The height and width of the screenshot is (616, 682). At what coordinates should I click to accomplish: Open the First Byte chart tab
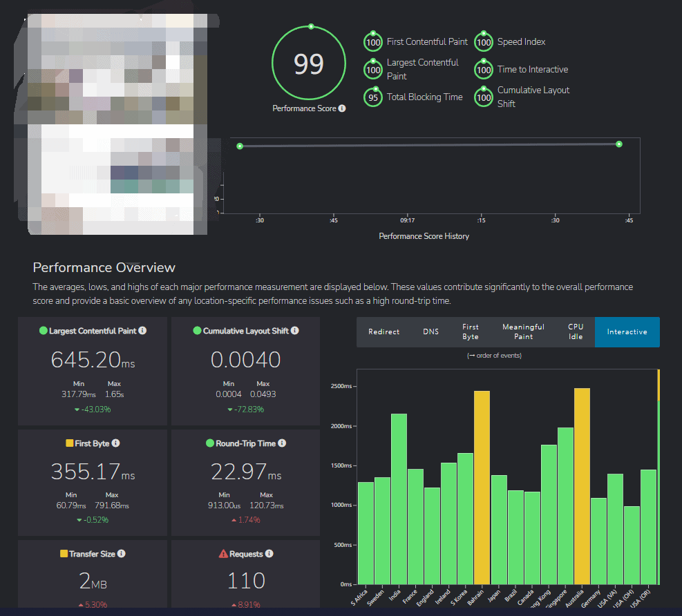click(x=471, y=332)
